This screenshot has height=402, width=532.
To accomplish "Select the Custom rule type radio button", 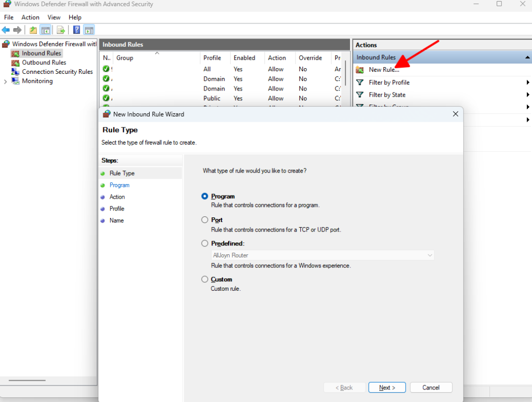I will [x=205, y=279].
